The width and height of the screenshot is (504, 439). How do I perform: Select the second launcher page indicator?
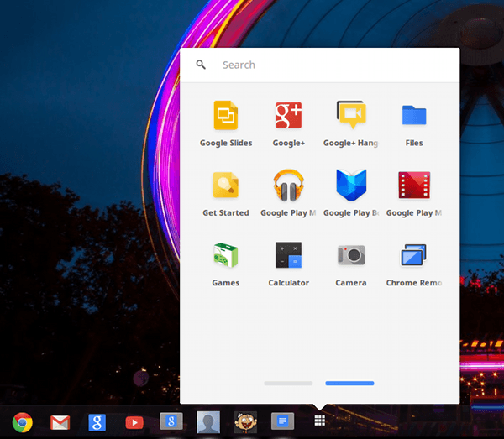point(349,383)
